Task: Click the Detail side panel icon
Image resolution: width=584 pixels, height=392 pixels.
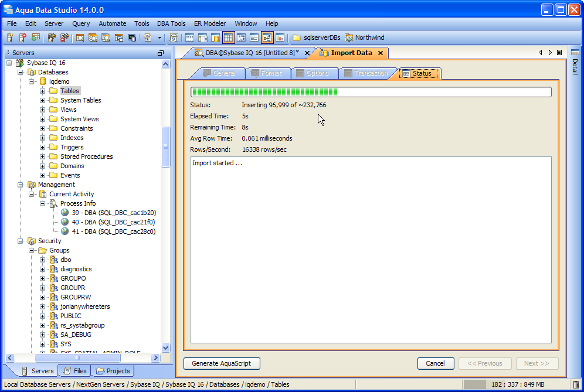Action: 575,52
